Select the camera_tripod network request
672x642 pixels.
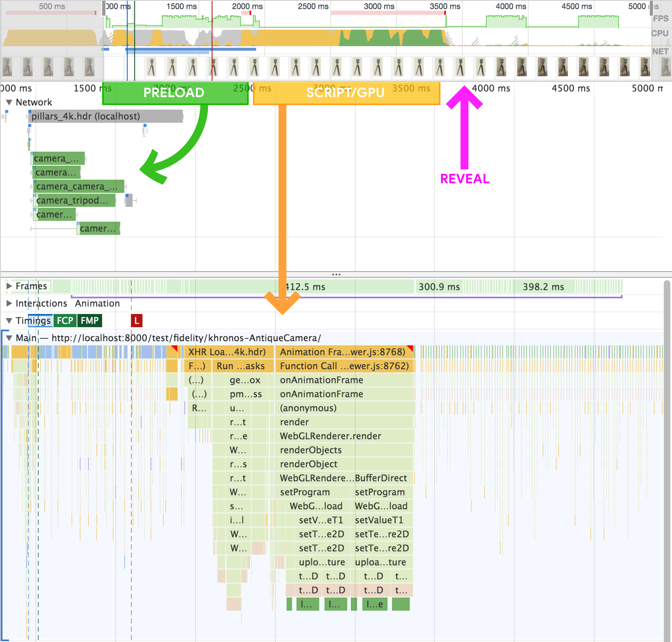coord(75,200)
